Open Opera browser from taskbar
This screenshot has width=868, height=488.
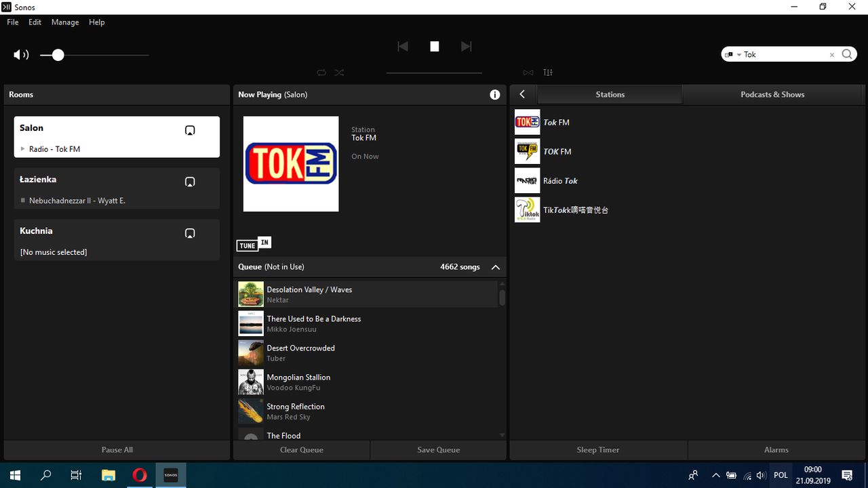click(x=140, y=475)
